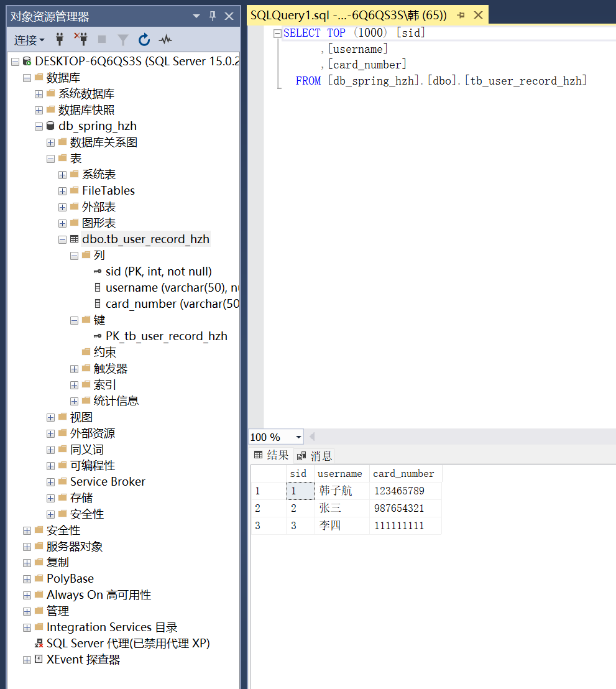Select the 同义词 folder
Screen dimensions: 616x689
click(87, 450)
